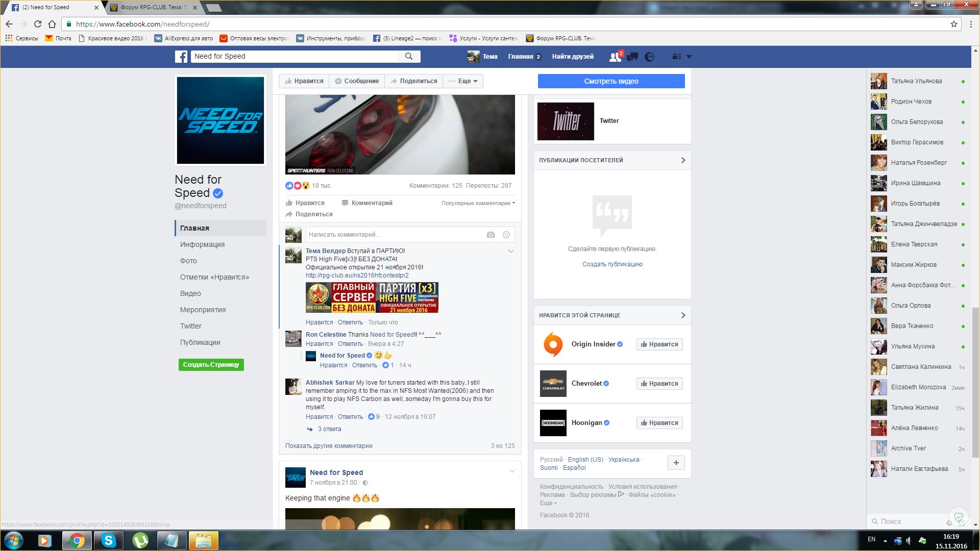The width and height of the screenshot is (980, 551).
Task: Open the emoji picker in comment box
Action: tap(506, 235)
